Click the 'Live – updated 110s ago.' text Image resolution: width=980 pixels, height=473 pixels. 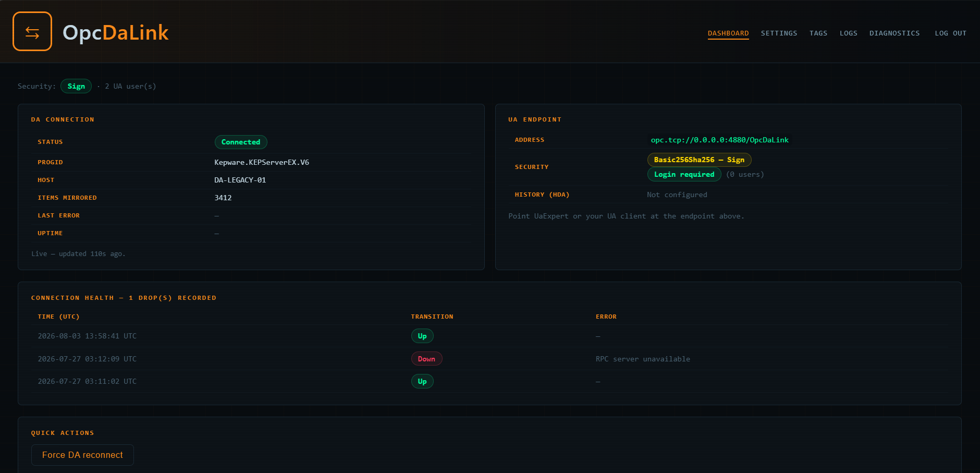78,254
